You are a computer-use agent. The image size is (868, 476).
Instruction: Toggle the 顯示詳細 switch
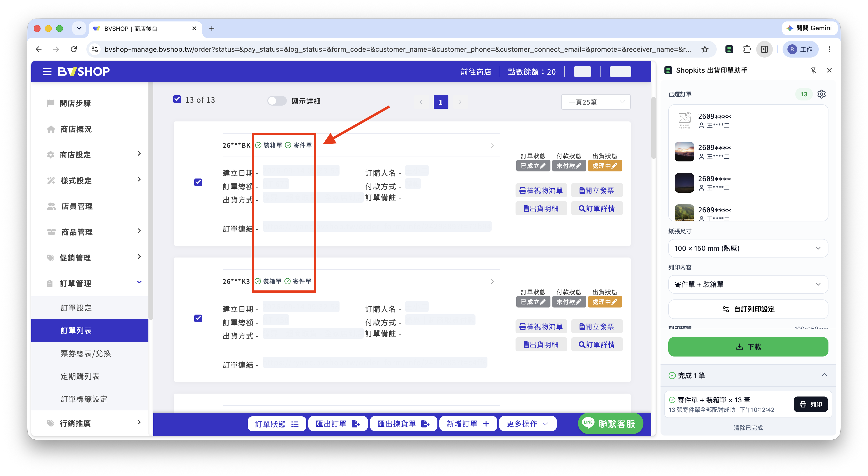(277, 101)
